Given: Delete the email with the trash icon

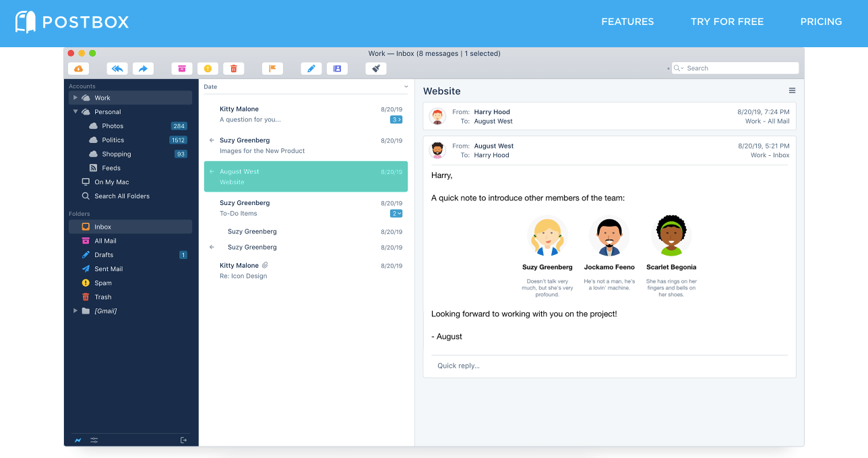Looking at the screenshot, I should click(x=233, y=68).
